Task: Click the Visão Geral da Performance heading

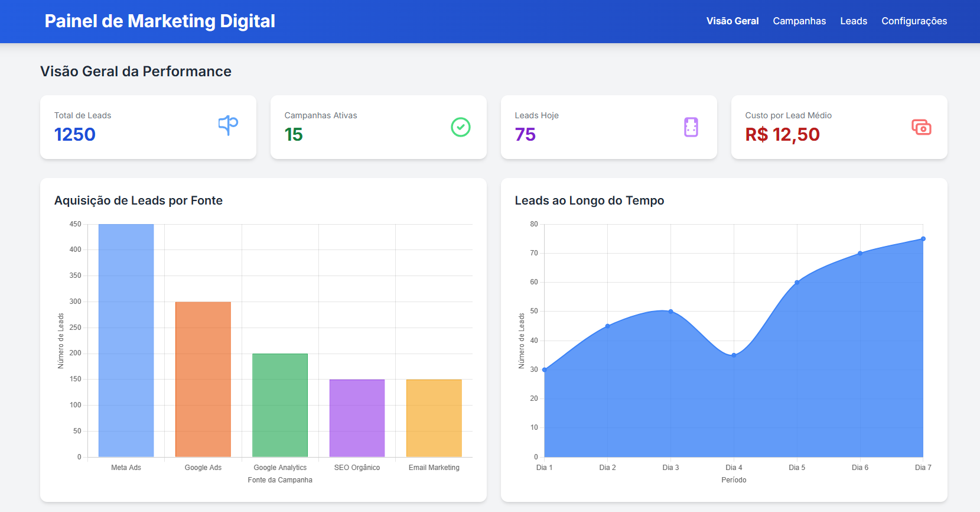Action: pyautogui.click(x=136, y=72)
